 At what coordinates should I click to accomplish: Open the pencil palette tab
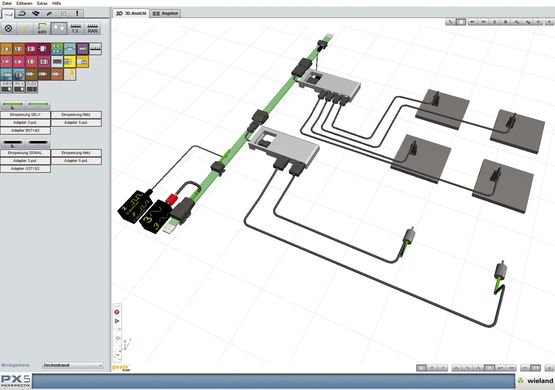(x=50, y=13)
